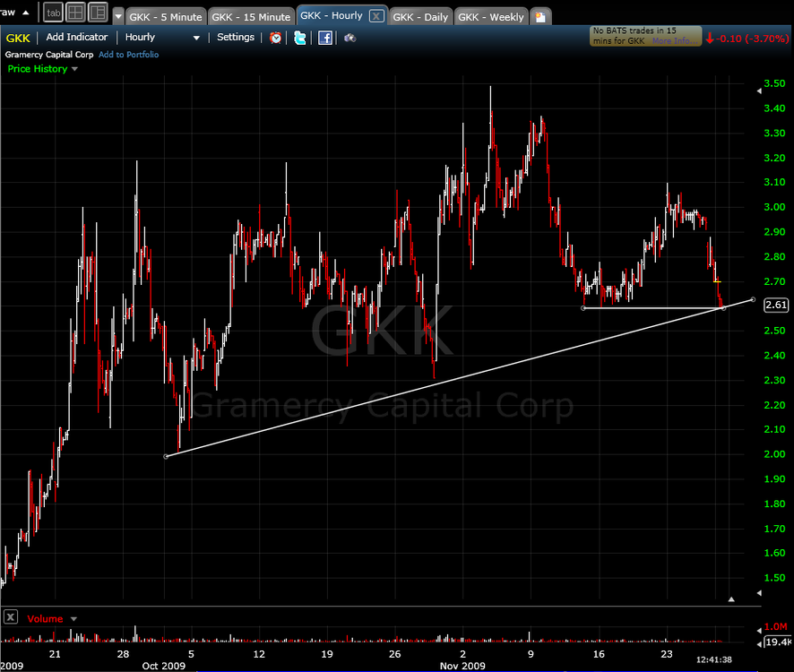Viewport: 794px width, 672px height.
Task: Click the volume value label 19.4K
Action: point(779,642)
